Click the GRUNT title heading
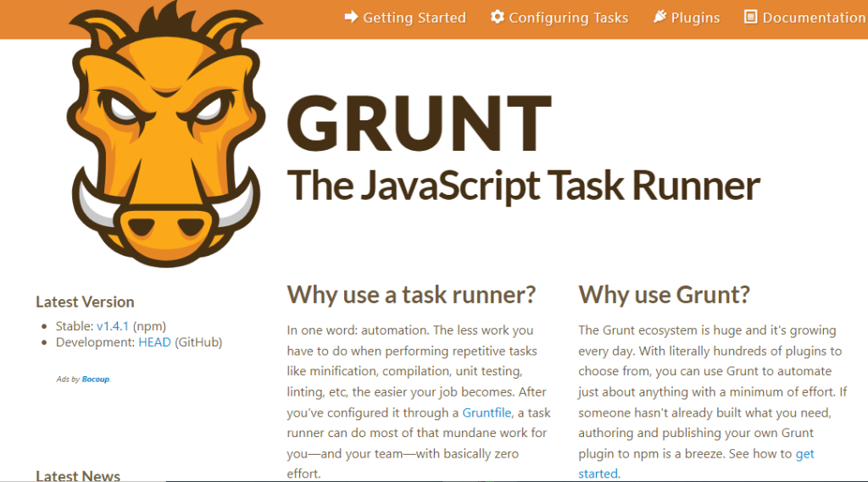 point(419,124)
